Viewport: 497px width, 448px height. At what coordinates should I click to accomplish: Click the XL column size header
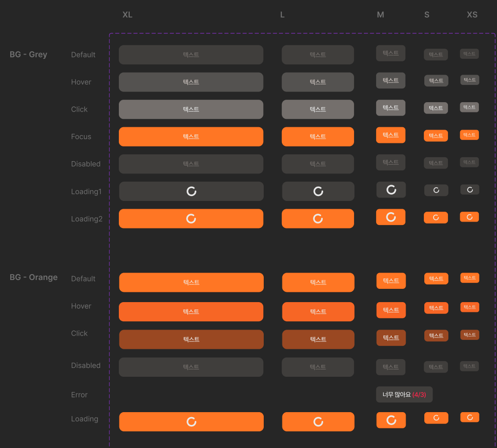click(x=127, y=15)
